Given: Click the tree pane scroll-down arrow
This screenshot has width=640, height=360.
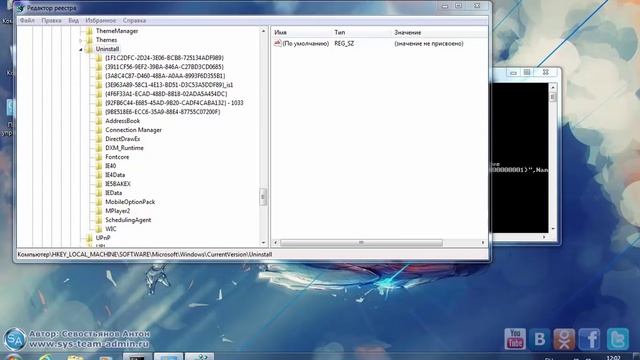Looking at the screenshot, I should [x=263, y=242].
